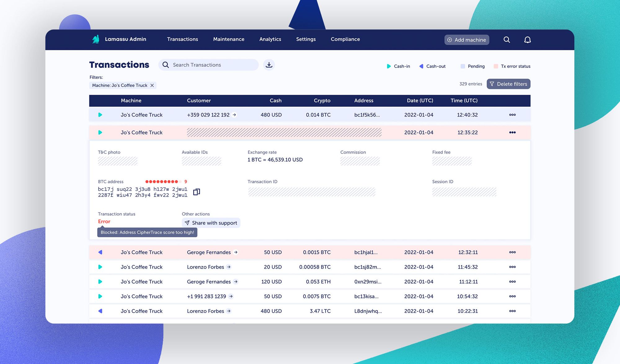This screenshot has width=620, height=364.
Task: Click the Lamassu Admin logo
Action: coord(96,39)
